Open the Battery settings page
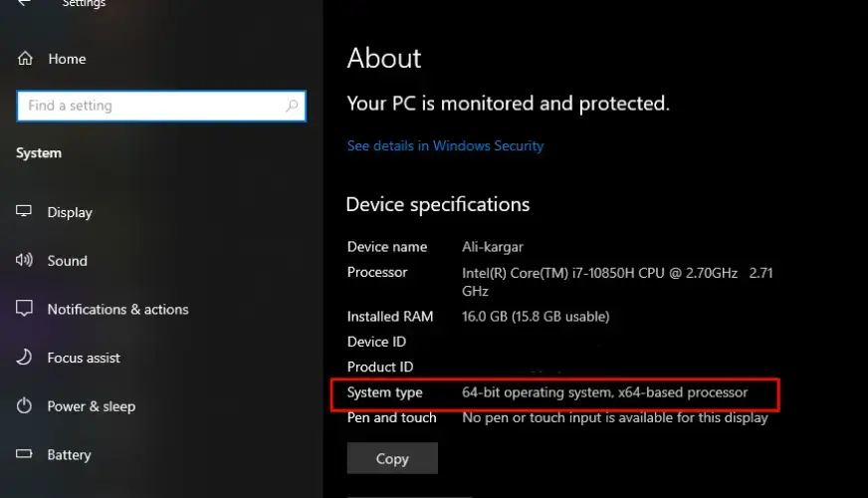 click(69, 455)
